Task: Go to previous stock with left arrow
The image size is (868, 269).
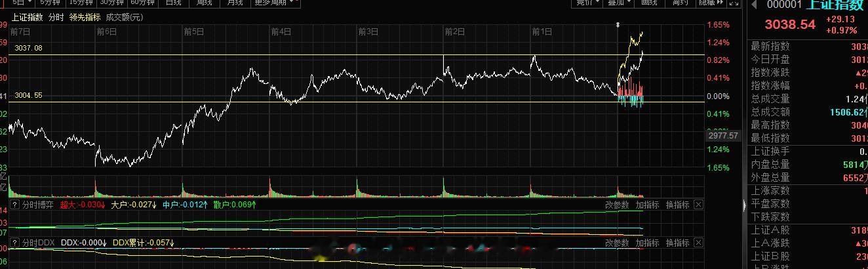Action: (x=754, y=4)
